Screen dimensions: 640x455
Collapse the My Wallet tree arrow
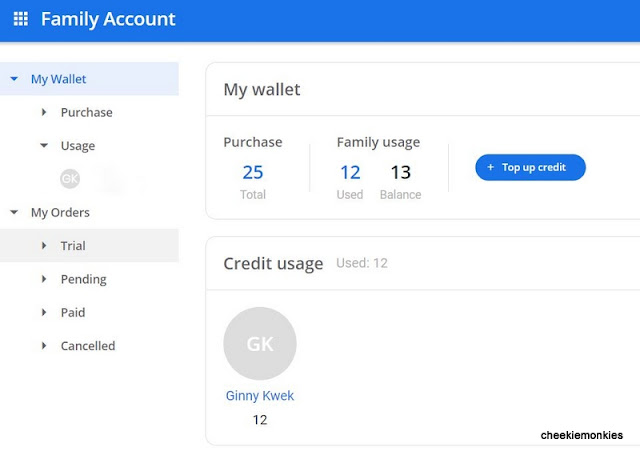tap(13, 79)
